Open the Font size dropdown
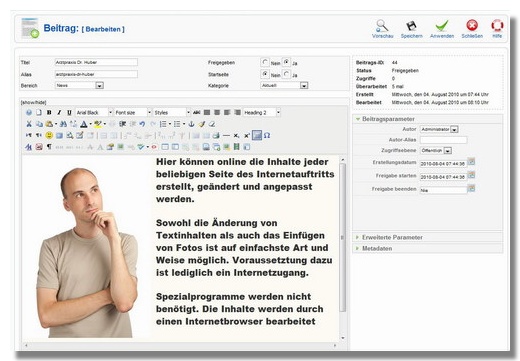 coord(133,112)
